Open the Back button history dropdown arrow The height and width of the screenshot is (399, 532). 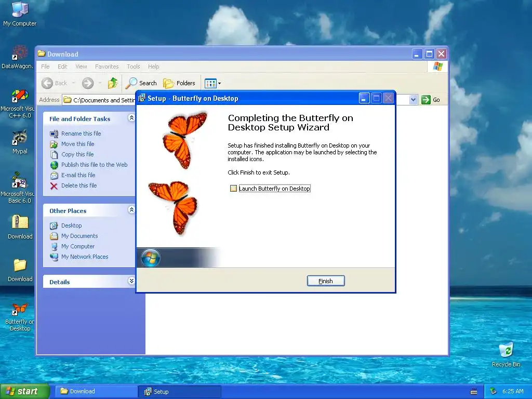[x=74, y=83]
